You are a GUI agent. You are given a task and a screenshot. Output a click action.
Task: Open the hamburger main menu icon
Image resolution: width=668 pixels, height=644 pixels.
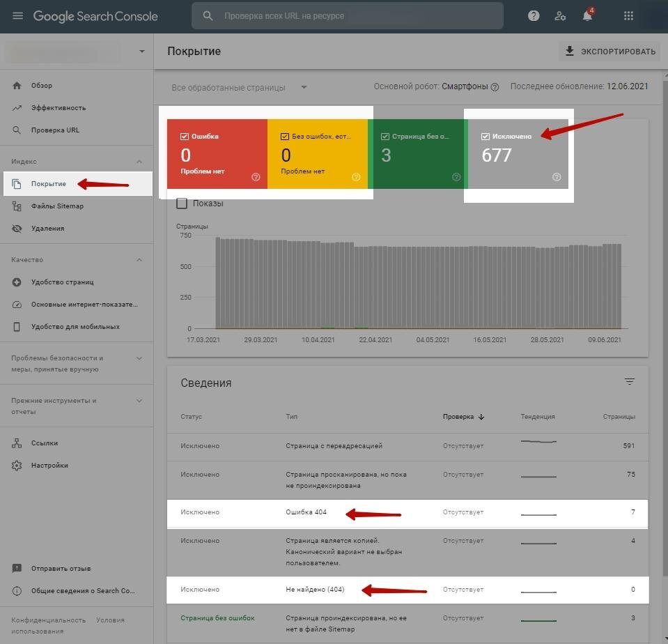[17, 16]
